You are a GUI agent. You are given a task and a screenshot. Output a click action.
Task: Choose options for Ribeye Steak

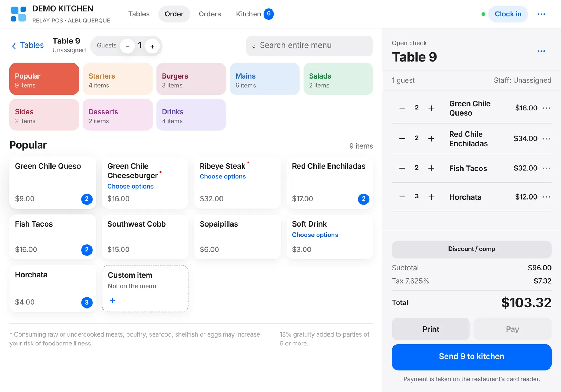(x=223, y=177)
